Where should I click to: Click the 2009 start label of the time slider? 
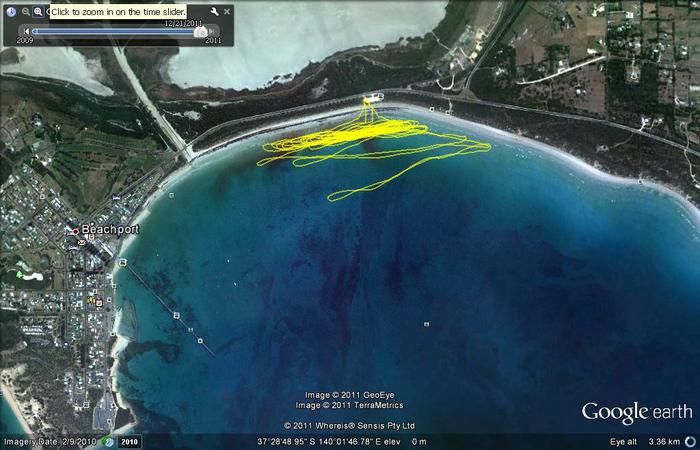[25, 41]
